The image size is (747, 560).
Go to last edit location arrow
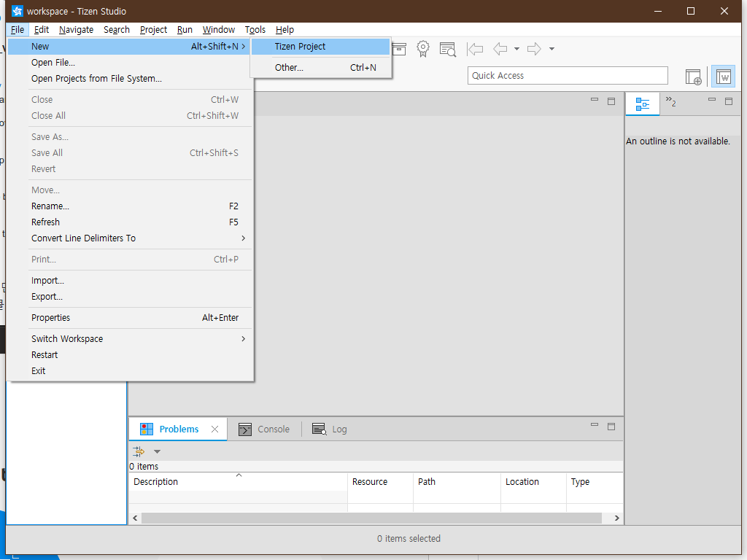(x=475, y=49)
